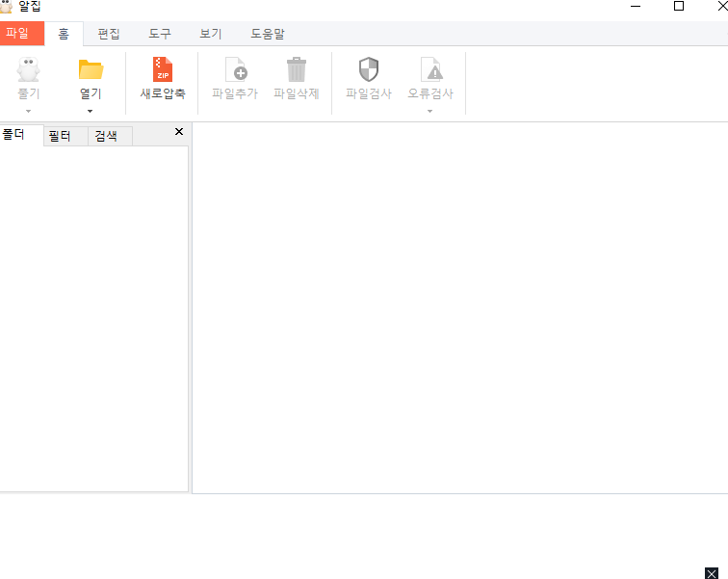Click the 파일삭제 trash can icon
This screenshot has height=579, width=728.
297,69
